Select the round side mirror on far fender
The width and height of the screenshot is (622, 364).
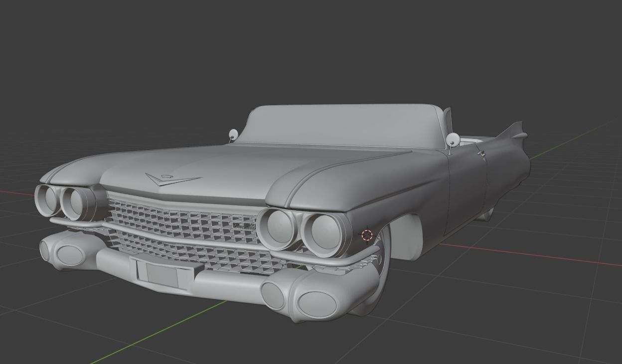233,134
